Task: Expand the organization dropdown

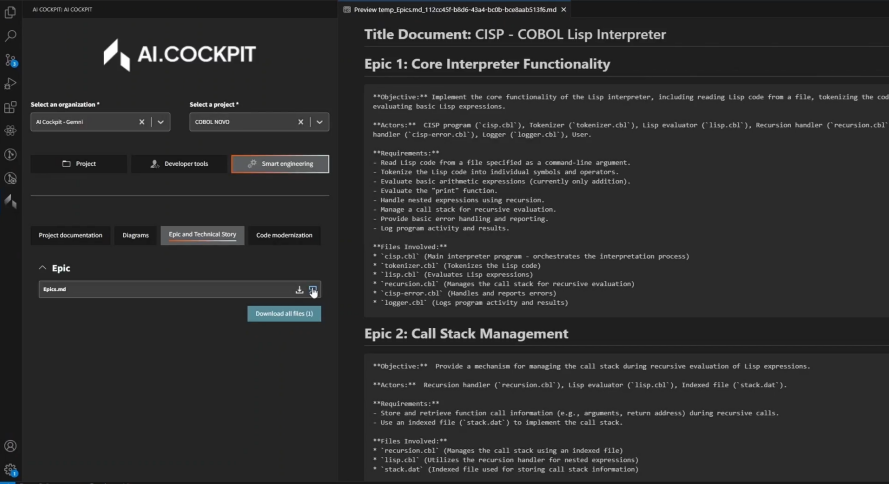Action: (161, 122)
